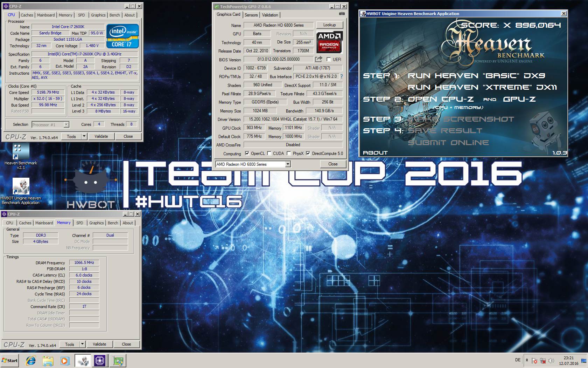The width and height of the screenshot is (588, 368).
Task: Close the HWBOT Heaven Benchmark window
Action: pos(563,14)
